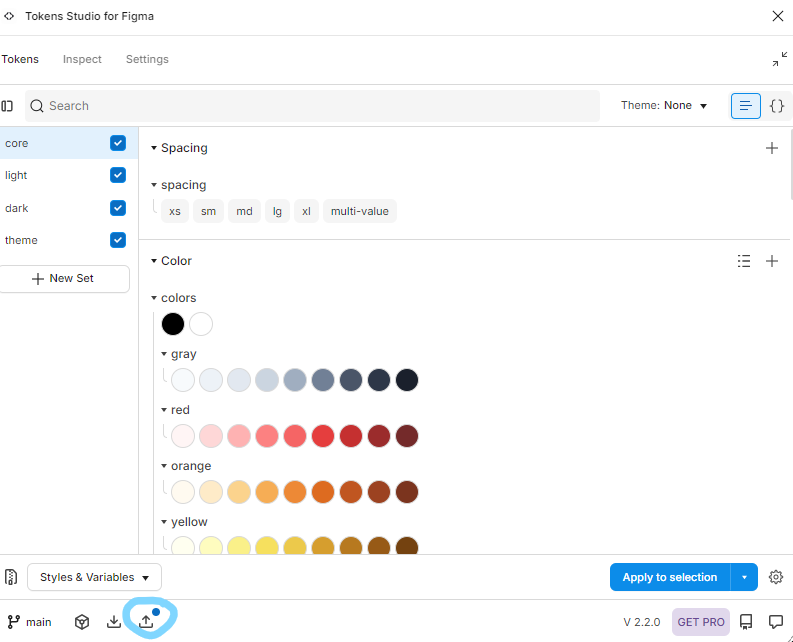Switch to list view icon
The width and height of the screenshot is (793, 642).
[x=745, y=106]
